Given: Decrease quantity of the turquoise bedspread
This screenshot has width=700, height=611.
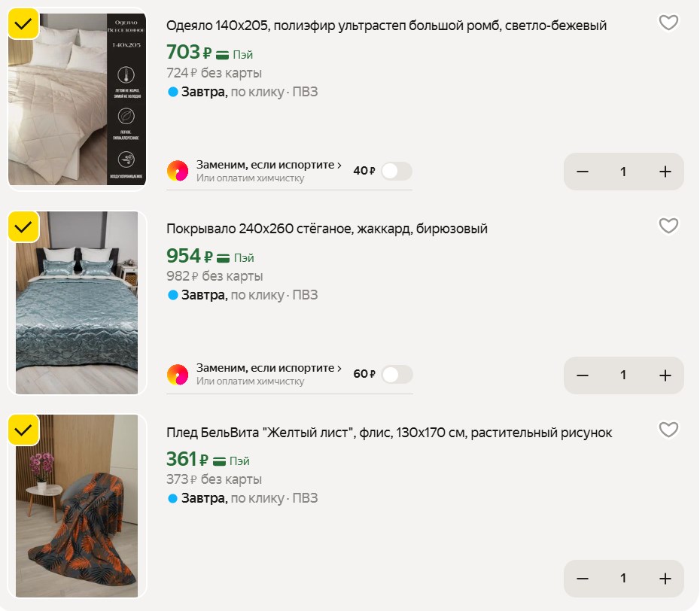Looking at the screenshot, I should pos(583,375).
